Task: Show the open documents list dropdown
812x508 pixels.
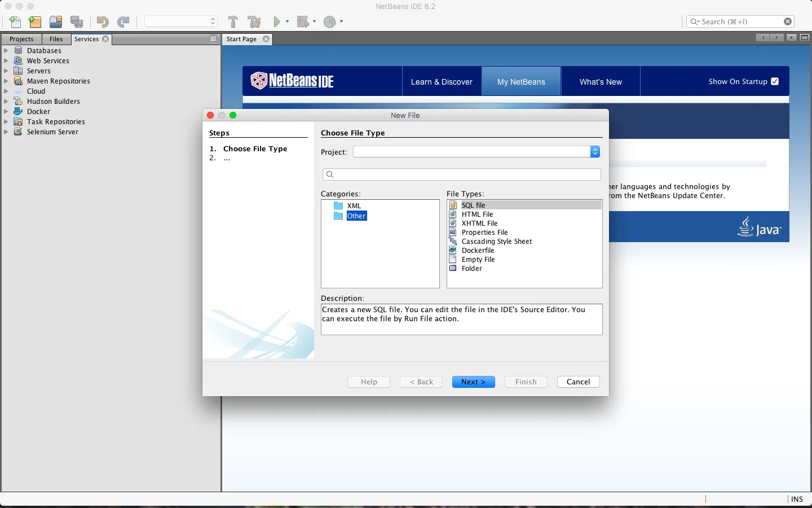Action: [x=792, y=38]
